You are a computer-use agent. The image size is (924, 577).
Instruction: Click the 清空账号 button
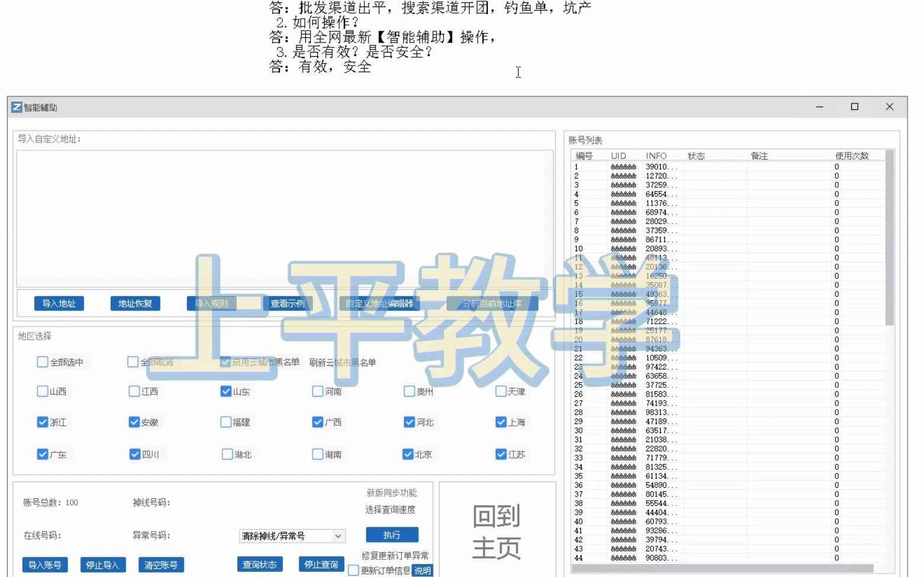point(161,565)
